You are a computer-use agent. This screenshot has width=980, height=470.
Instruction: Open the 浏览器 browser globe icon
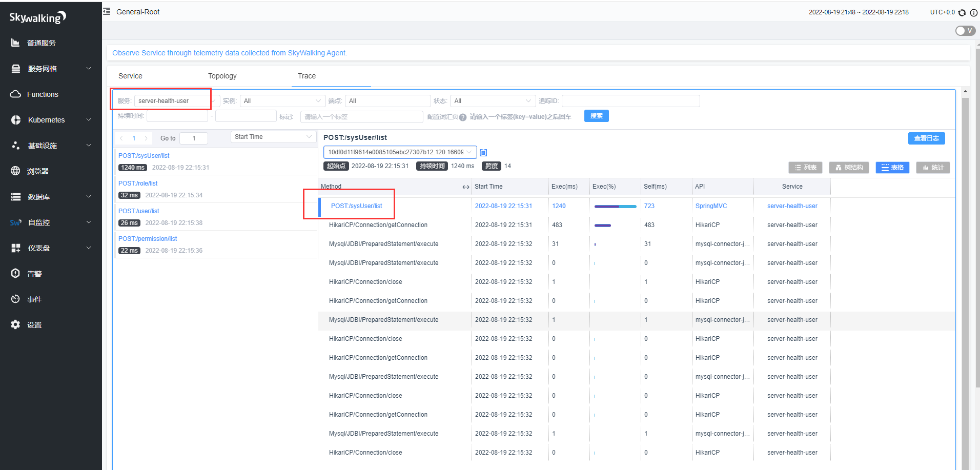tap(15, 171)
